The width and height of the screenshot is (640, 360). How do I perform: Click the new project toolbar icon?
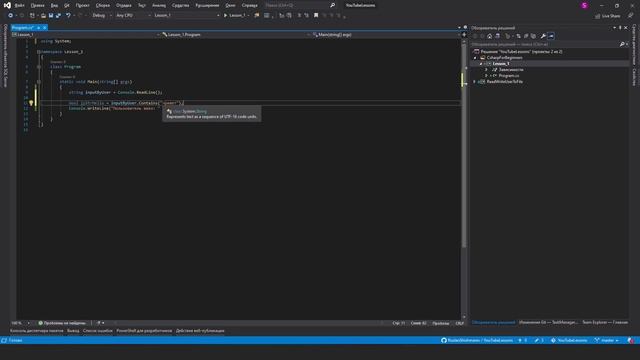point(32,16)
